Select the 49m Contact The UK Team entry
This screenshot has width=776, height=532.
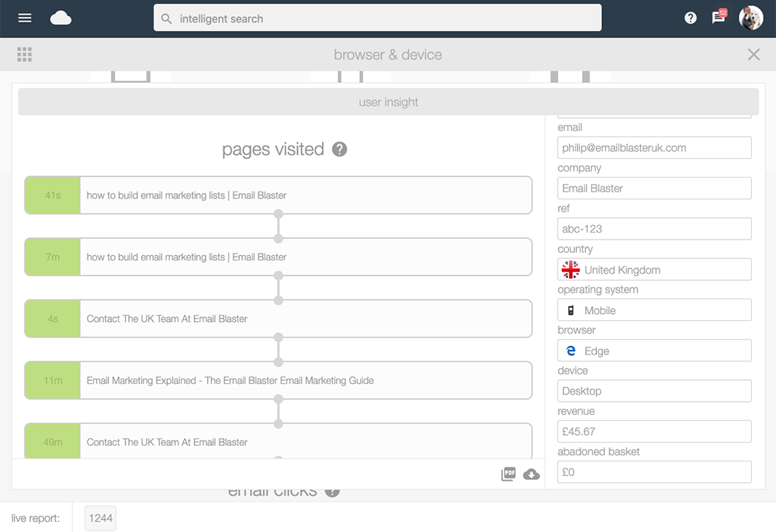pyautogui.click(x=279, y=441)
